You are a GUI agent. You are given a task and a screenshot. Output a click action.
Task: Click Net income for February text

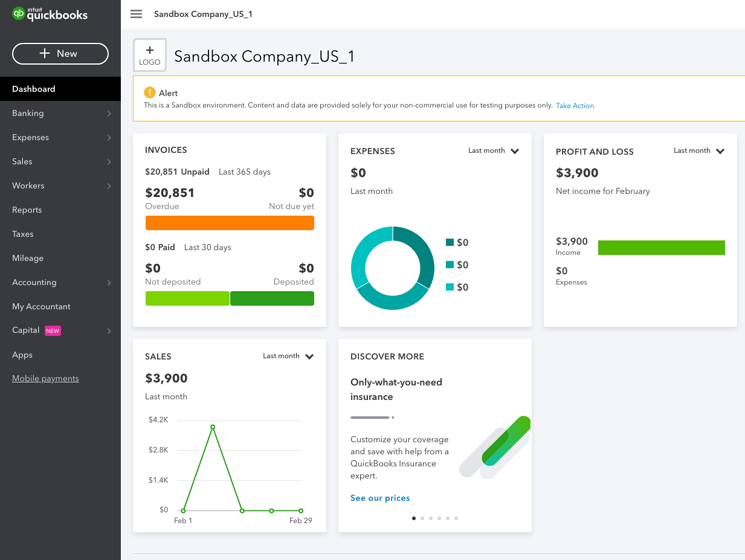pyautogui.click(x=603, y=191)
